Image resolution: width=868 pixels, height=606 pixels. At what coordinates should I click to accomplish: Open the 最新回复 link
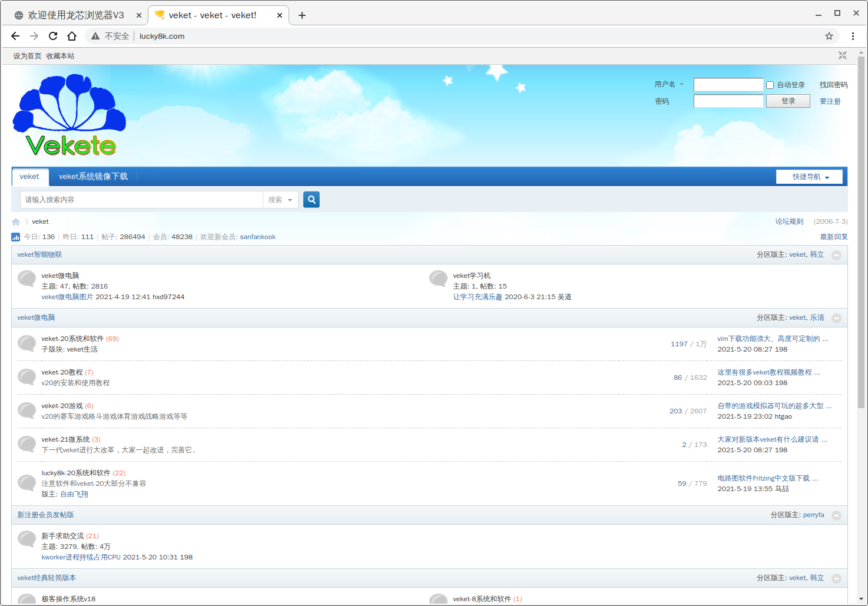point(834,237)
